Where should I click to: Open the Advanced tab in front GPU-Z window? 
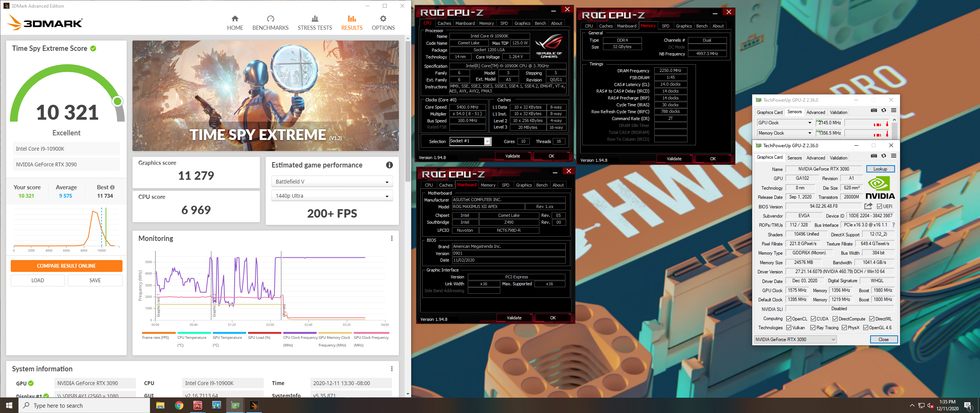[816, 158]
